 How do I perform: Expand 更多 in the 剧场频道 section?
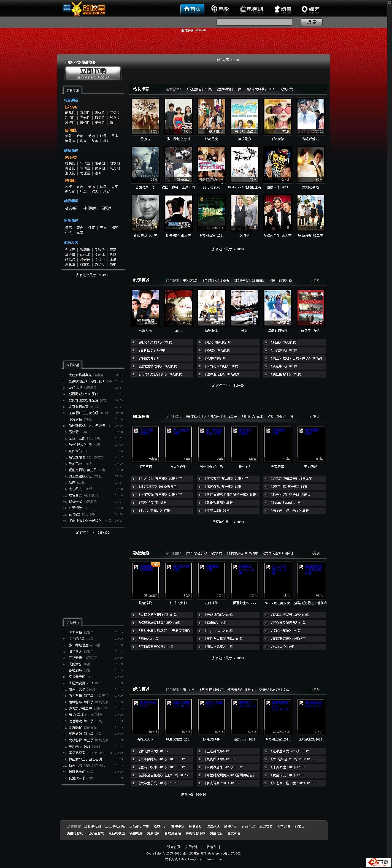(315, 417)
